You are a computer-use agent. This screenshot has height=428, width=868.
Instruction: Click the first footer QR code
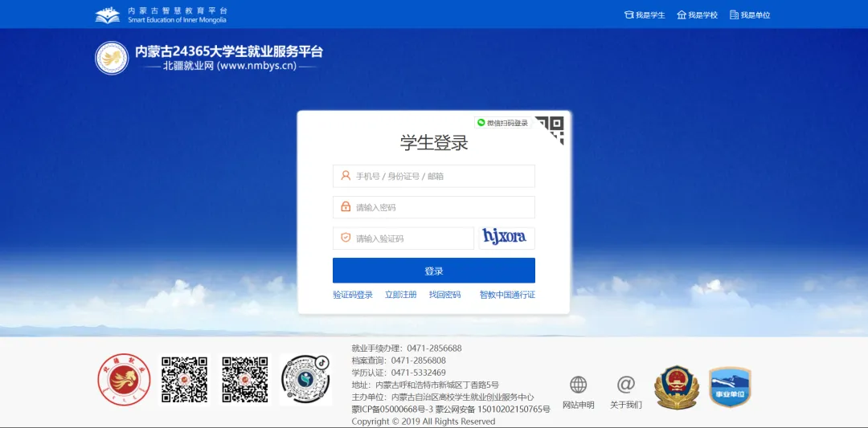click(x=184, y=380)
